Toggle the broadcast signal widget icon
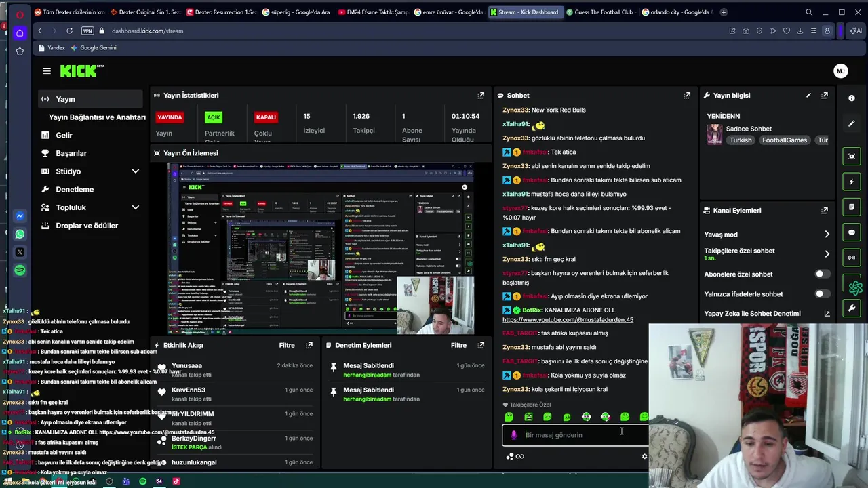The height and width of the screenshot is (488, 868). tap(852, 258)
